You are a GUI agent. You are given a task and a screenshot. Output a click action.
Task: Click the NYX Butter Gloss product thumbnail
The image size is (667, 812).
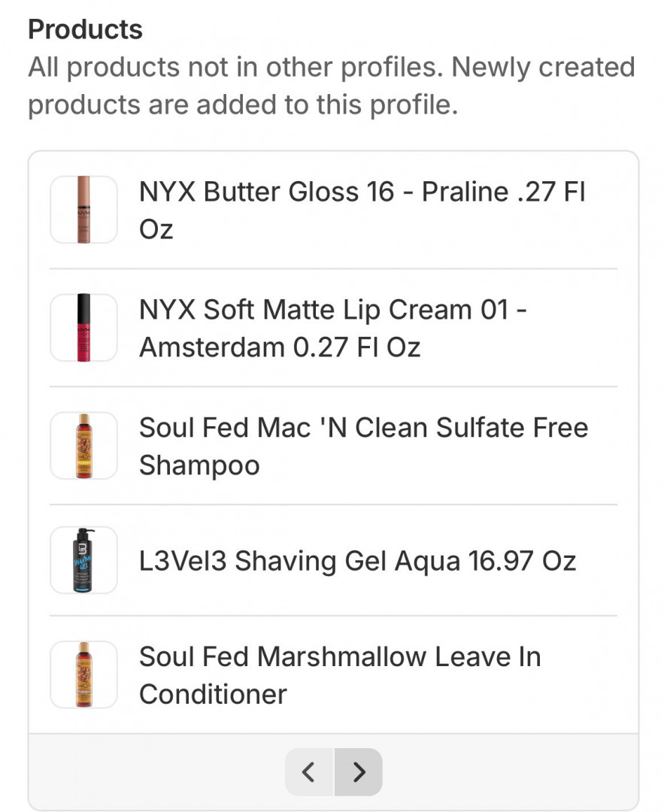pyautogui.click(x=83, y=210)
